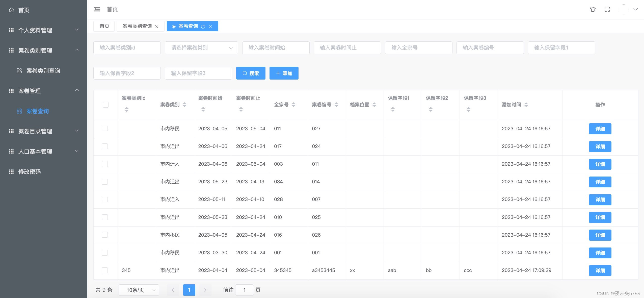Click next page arrow in pagination
Viewport: 644px width, 298px height.
205,290
